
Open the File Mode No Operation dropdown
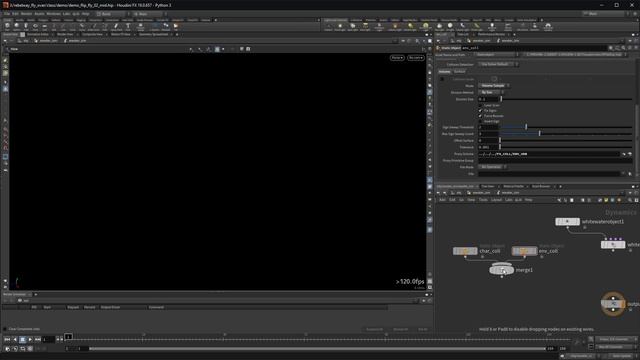coord(493,167)
